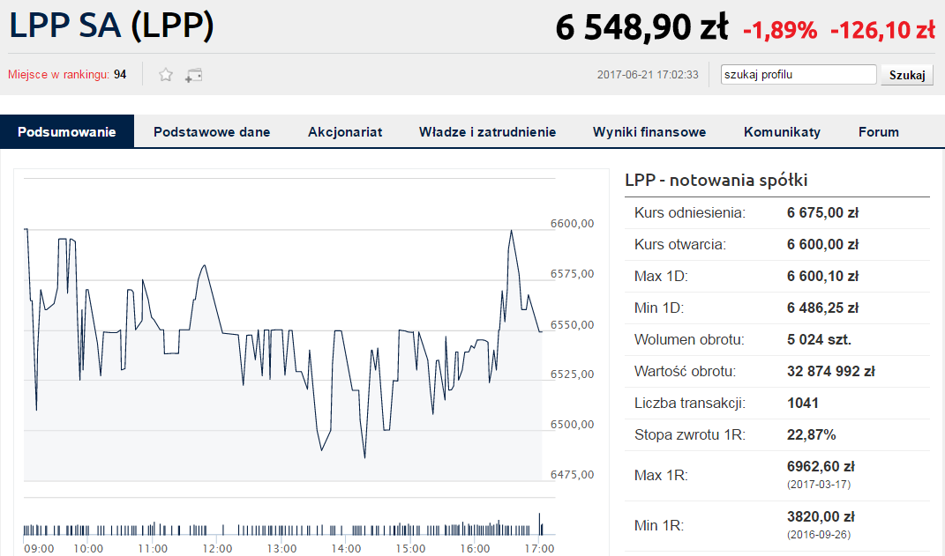945x556 pixels.
Task: Switch to Podstawowe dane tab
Action: 212,132
